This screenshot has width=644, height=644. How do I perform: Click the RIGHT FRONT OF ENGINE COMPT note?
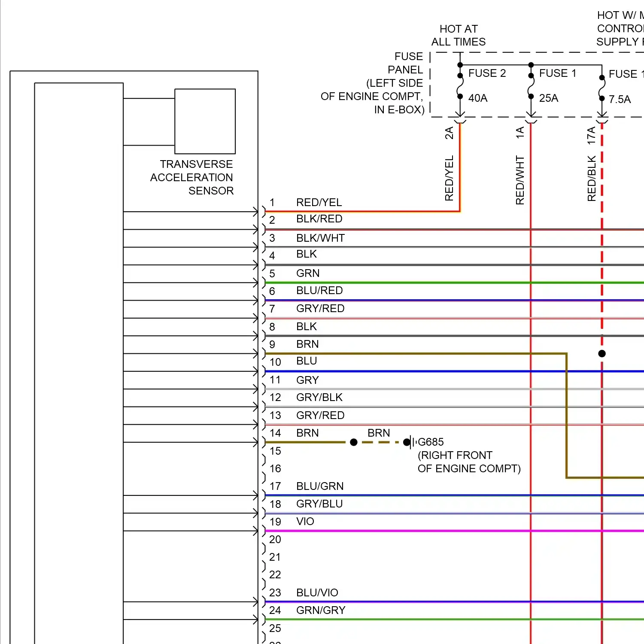pos(469,462)
